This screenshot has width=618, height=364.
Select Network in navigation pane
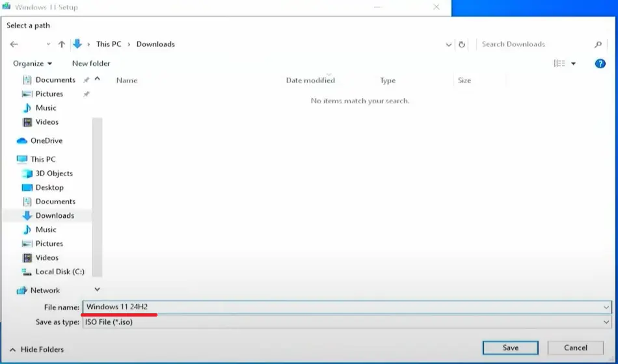[x=45, y=291]
